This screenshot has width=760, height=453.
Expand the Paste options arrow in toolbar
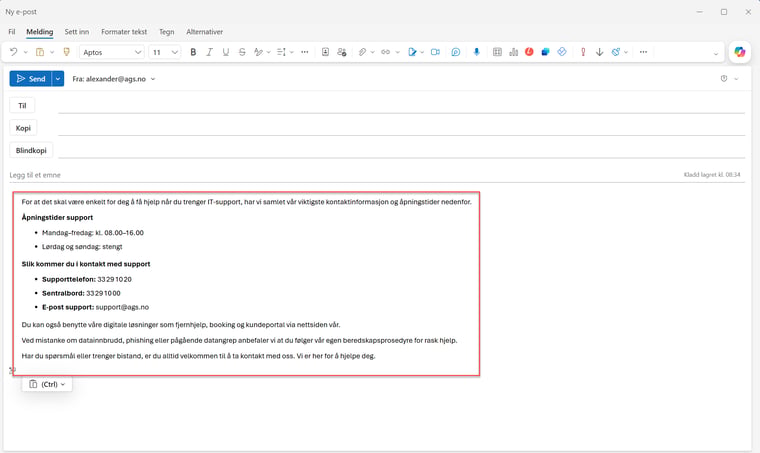pos(52,52)
